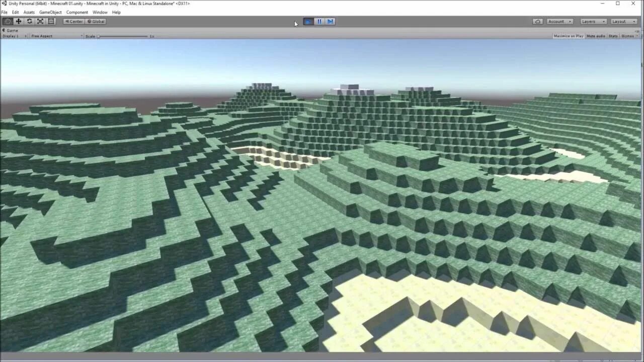Select the Game view tab

10,30
